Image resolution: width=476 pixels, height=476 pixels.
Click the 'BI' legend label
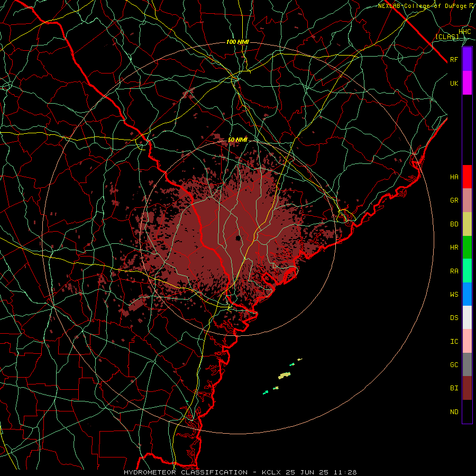(x=454, y=388)
